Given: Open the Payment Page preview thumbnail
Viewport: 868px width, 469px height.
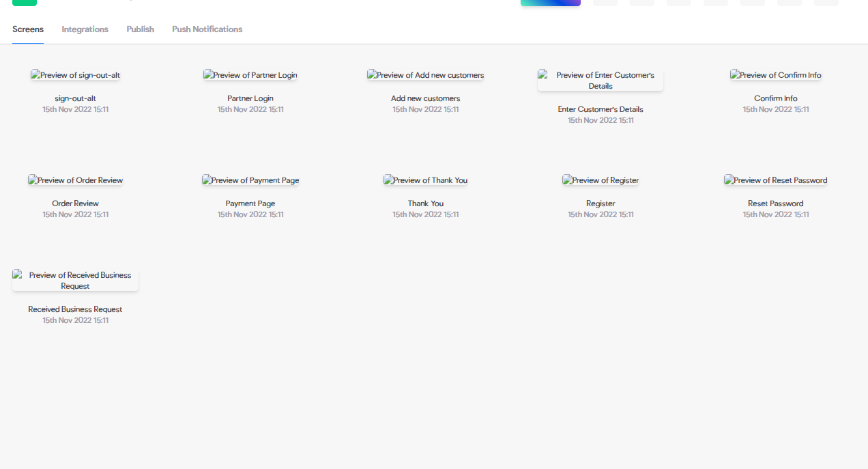Looking at the screenshot, I should click(x=250, y=180).
